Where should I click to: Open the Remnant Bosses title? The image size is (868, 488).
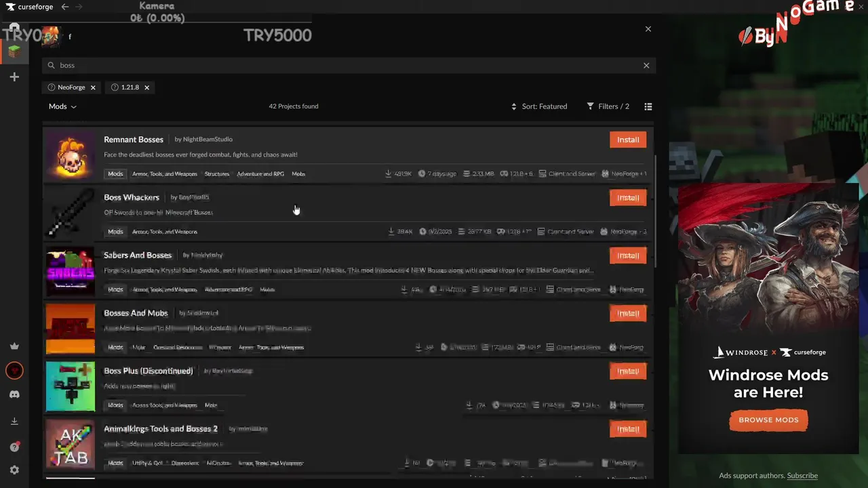pyautogui.click(x=134, y=140)
